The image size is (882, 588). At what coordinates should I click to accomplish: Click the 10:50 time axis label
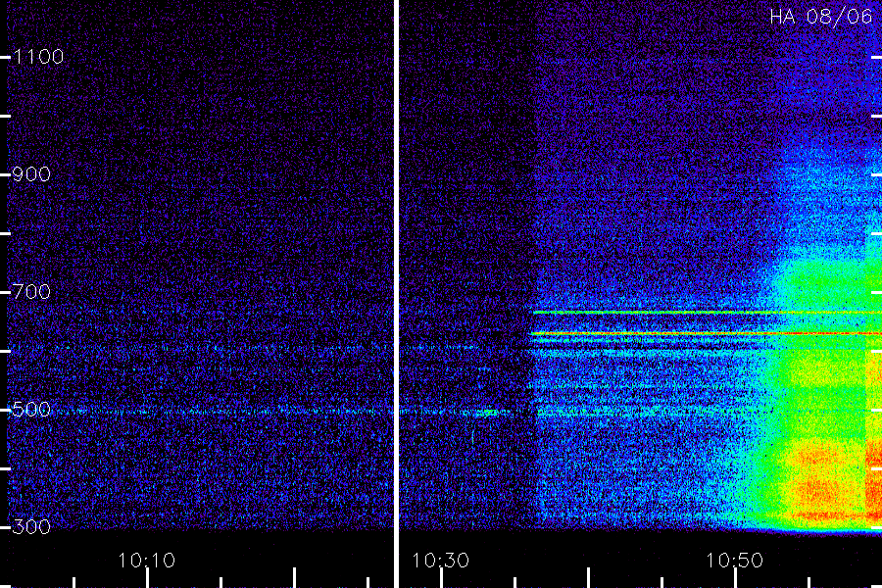pyautogui.click(x=735, y=561)
